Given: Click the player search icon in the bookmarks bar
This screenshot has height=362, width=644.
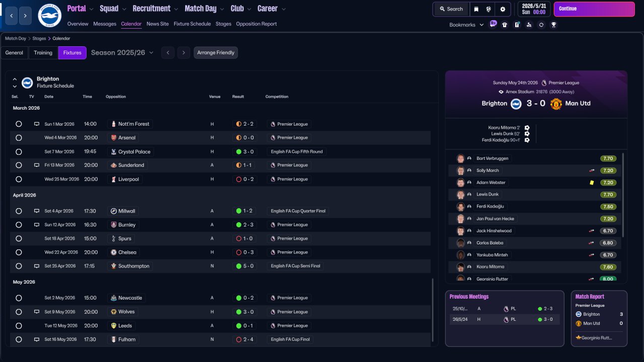Looking at the screenshot, I should pos(529,25).
